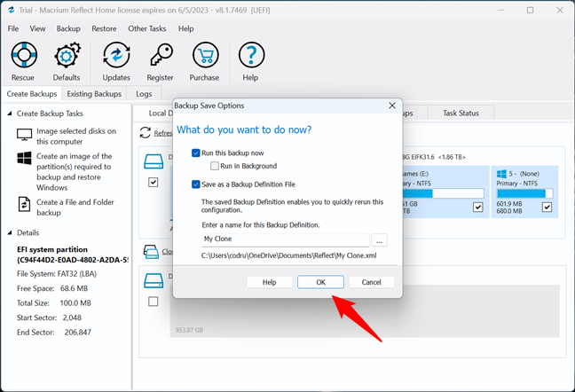The image size is (575, 392).
Task: Toggle the source disk checkbox
Action: 154,182
